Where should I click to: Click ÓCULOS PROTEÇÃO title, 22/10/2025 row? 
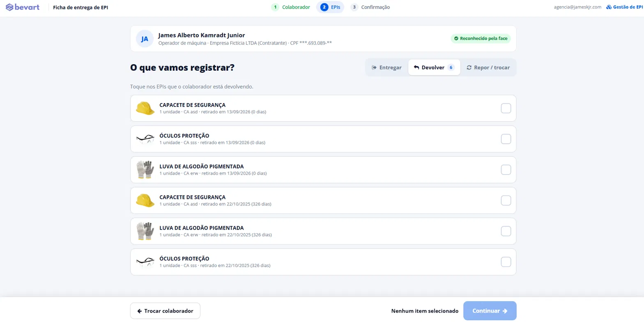184,259
